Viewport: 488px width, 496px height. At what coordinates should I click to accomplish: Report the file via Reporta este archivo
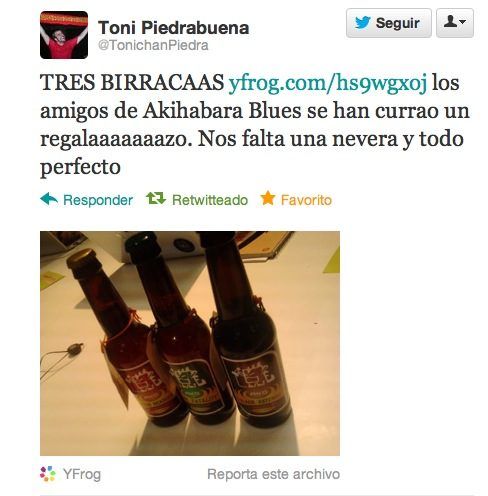pos(273,474)
